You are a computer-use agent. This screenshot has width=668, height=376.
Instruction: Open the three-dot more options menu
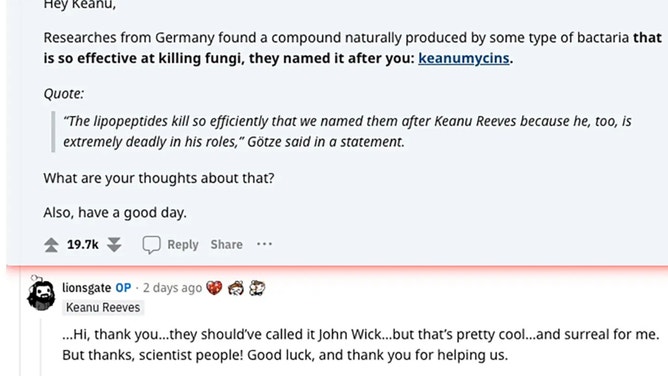pyautogui.click(x=264, y=244)
